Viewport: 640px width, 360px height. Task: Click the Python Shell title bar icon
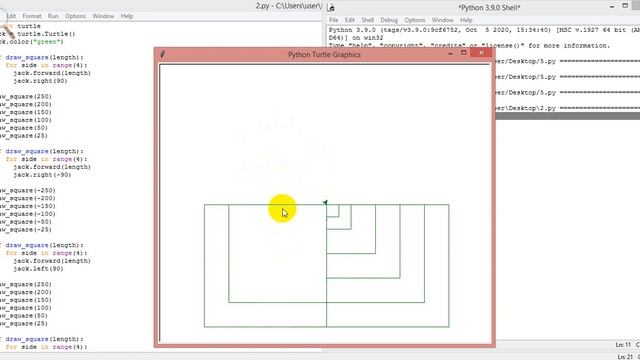(331, 7)
